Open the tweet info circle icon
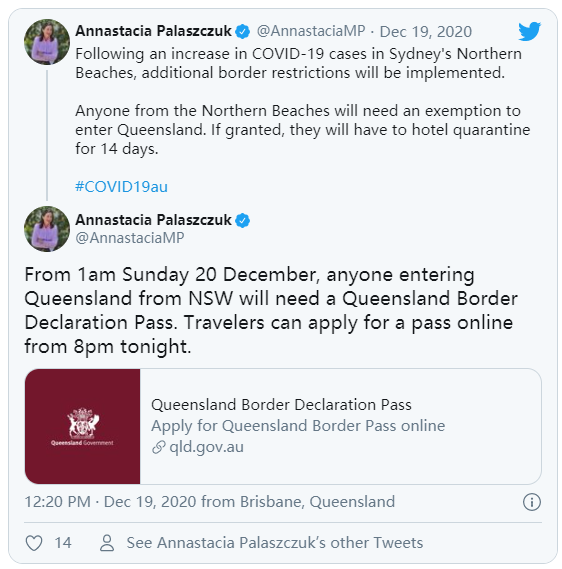 [532, 502]
